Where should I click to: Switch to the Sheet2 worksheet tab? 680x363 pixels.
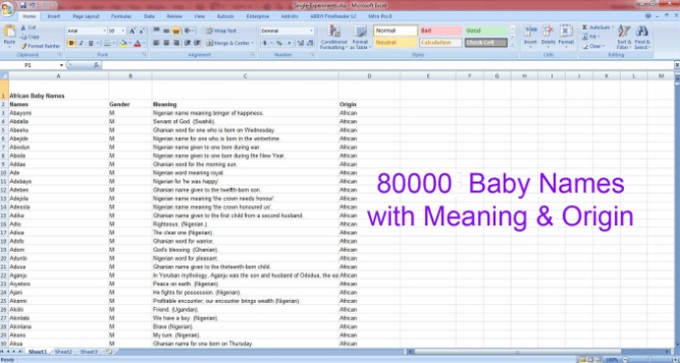[x=63, y=352]
